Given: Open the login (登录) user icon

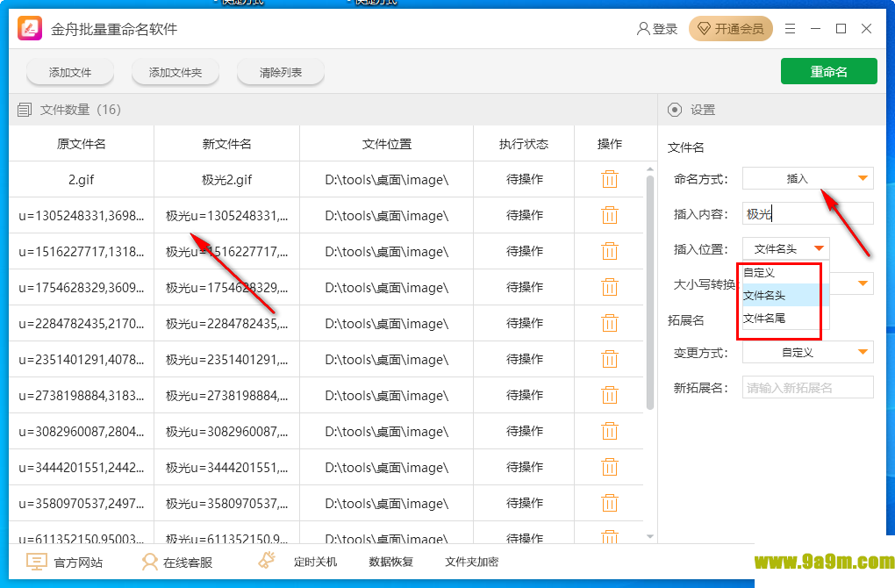Looking at the screenshot, I should (643, 29).
